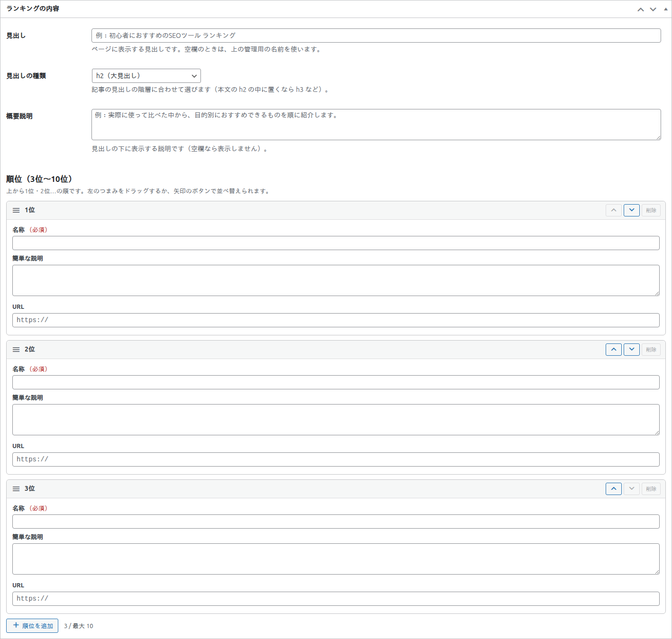Move the ランキングの内容 panel down
This screenshot has height=639, width=672.
tap(653, 9)
